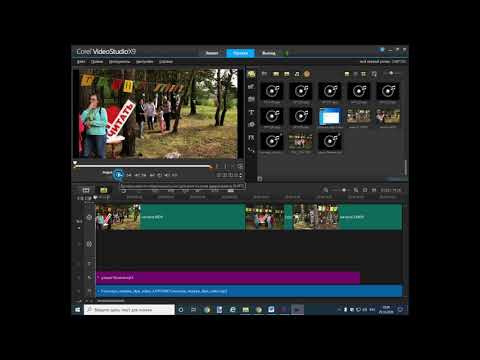This screenshot has height=360, width=480.
Task: Switch to Timeline view
Action: (104, 190)
